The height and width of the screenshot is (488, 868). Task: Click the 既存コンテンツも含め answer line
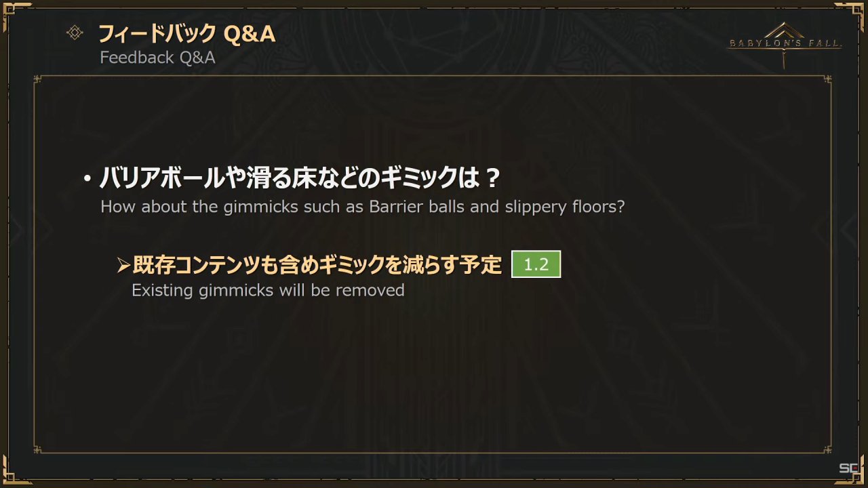(x=317, y=265)
